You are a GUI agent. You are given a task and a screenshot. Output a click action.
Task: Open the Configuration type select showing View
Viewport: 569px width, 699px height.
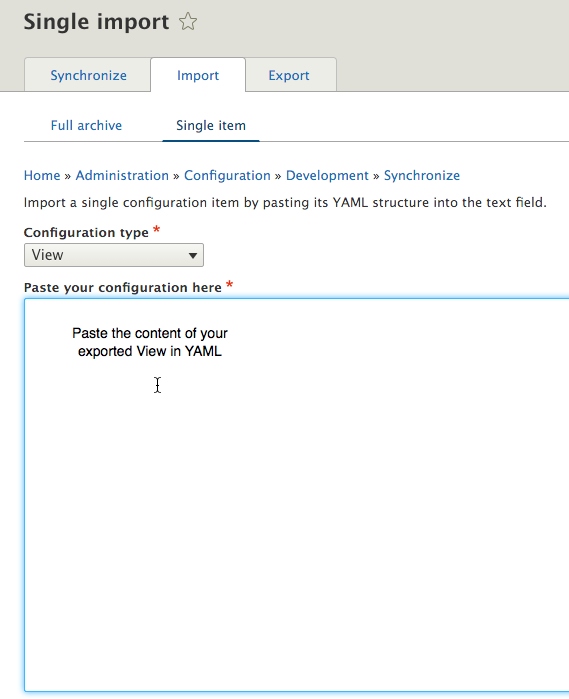114,255
